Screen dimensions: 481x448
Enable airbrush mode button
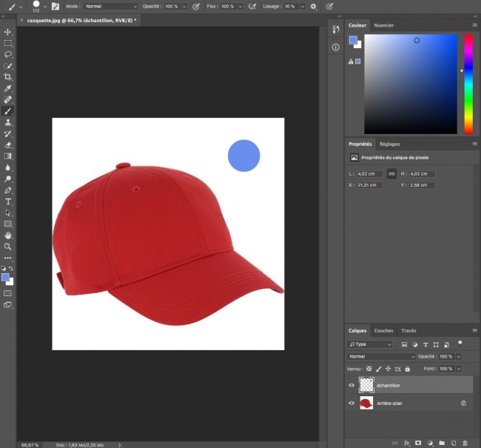coord(252,6)
